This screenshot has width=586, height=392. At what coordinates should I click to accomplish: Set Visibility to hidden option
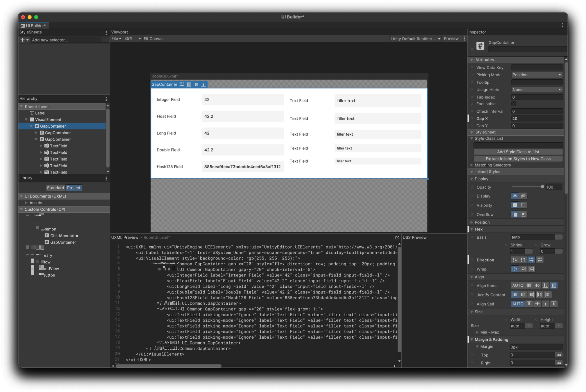(523, 205)
